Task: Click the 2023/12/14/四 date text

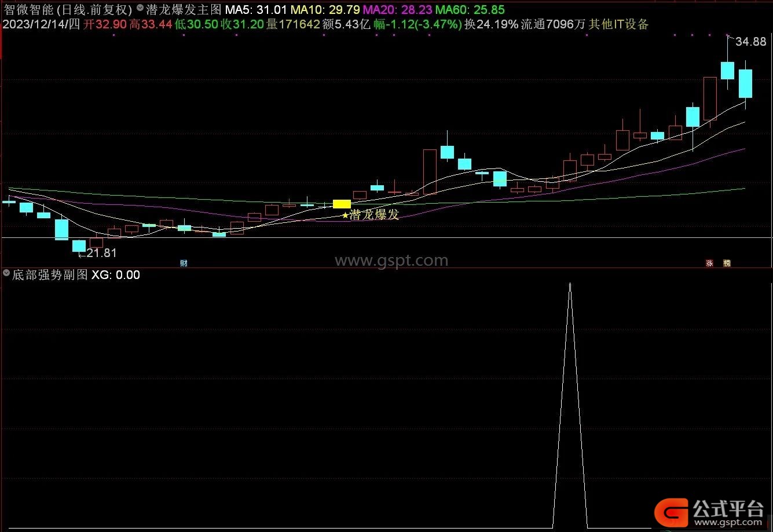Action: (x=42, y=24)
